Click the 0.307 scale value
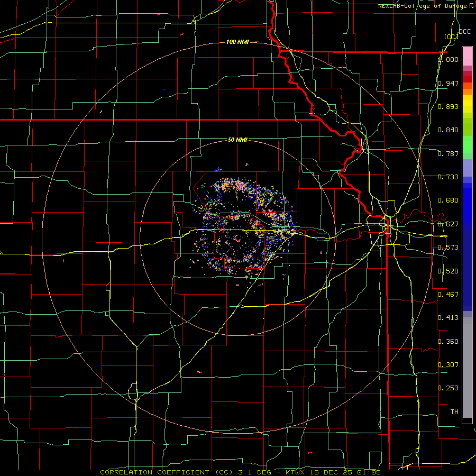 448,365
